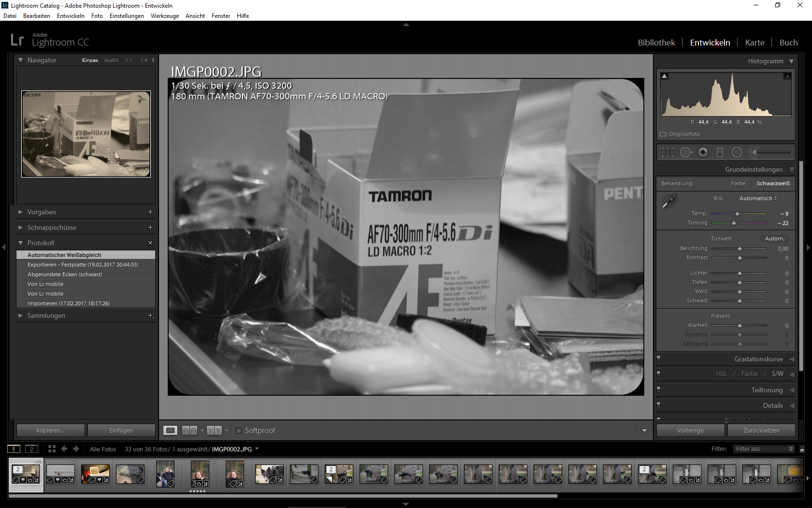Screen dimensions: 812x508
Task: Pick the white balance eyedropper tool
Action: tap(669, 201)
